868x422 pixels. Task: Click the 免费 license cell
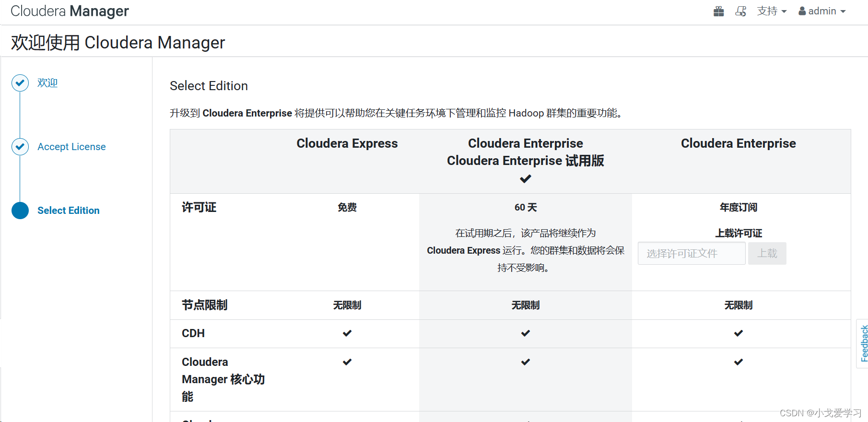347,208
